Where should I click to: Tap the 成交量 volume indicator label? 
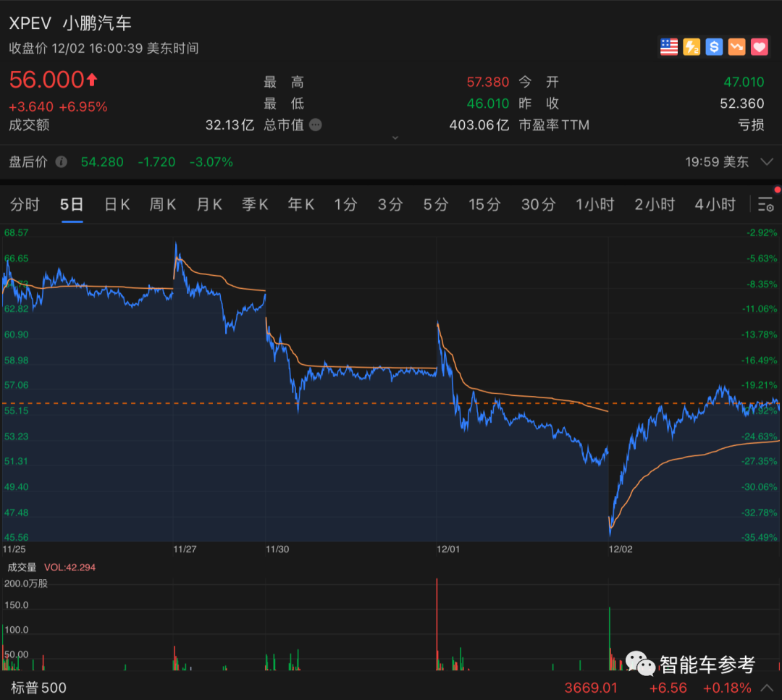coord(22,568)
